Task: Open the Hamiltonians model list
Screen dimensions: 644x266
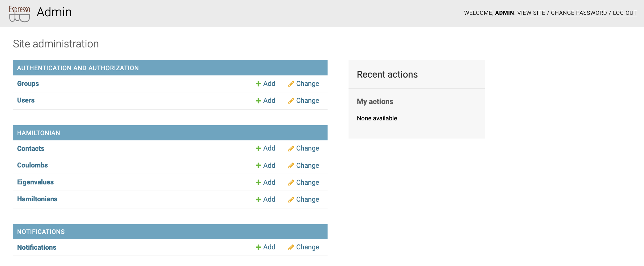Action: [37, 199]
